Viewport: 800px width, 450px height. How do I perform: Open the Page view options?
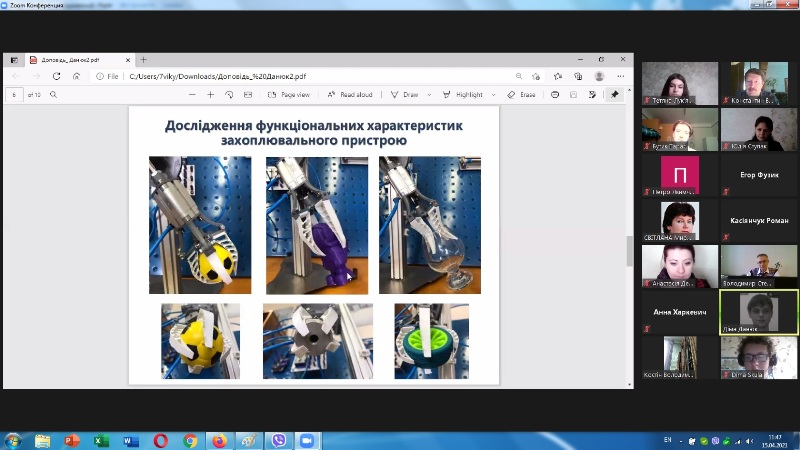[288, 95]
